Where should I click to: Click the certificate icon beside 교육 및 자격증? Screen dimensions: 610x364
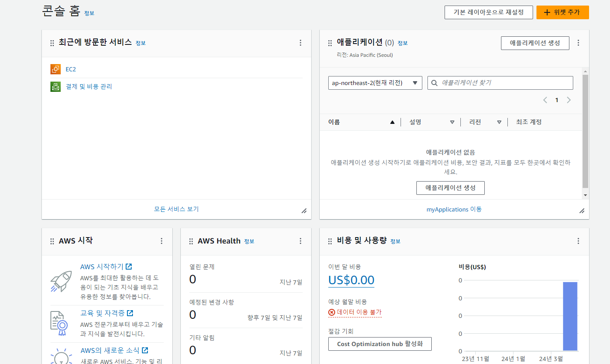click(59, 323)
